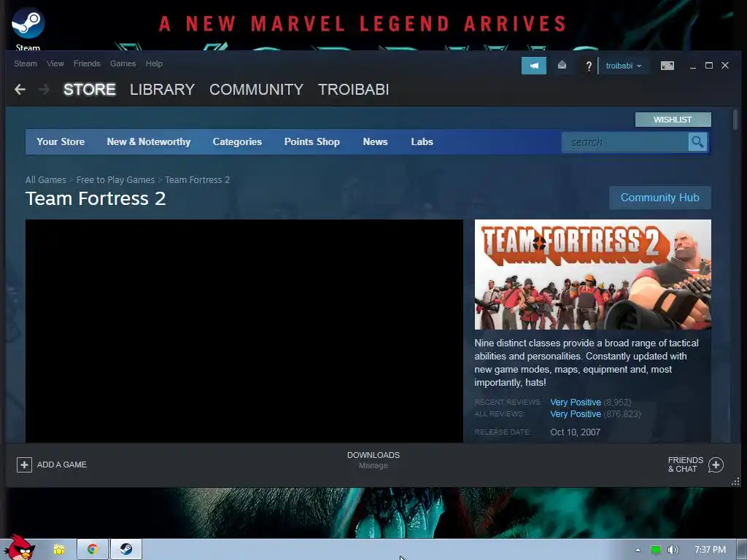Open recent reviews Very Positive link
The width and height of the screenshot is (747, 560).
(x=576, y=402)
